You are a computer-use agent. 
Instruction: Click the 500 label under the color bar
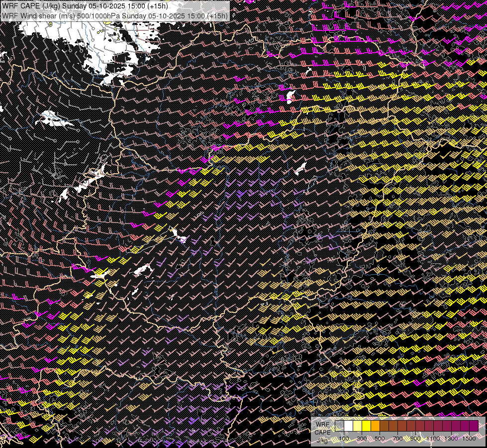380,439
